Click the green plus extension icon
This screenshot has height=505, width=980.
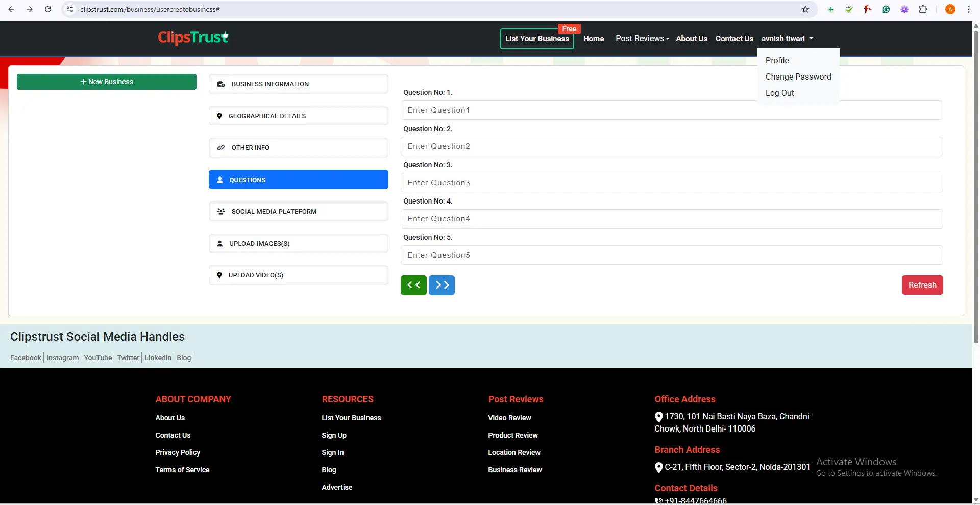(831, 9)
